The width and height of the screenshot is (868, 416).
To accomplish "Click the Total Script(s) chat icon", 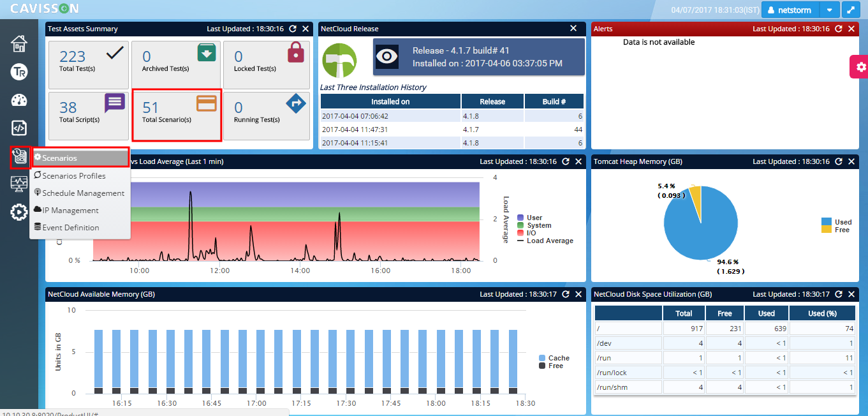I will click(x=115, y=103).
